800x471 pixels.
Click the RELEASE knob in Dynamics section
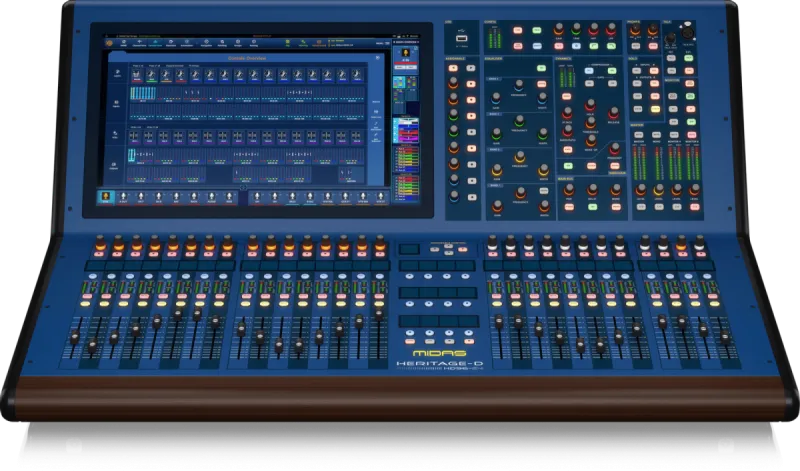614,112
